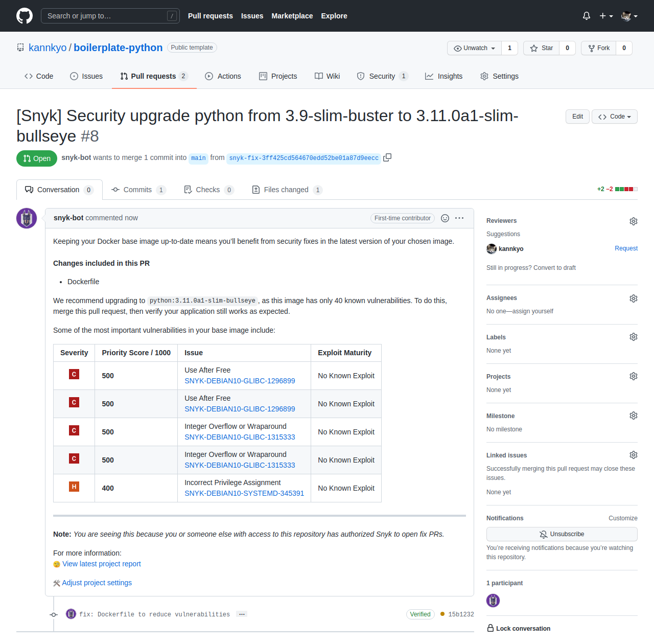Open the main base branch link
The image size is (654, 644).
pyautogui.click(x=198, y=158)
